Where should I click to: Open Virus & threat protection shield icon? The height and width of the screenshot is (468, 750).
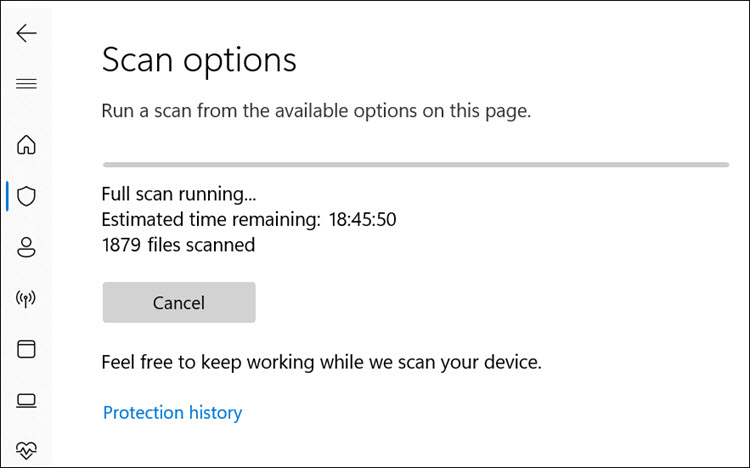coord(26,196)
